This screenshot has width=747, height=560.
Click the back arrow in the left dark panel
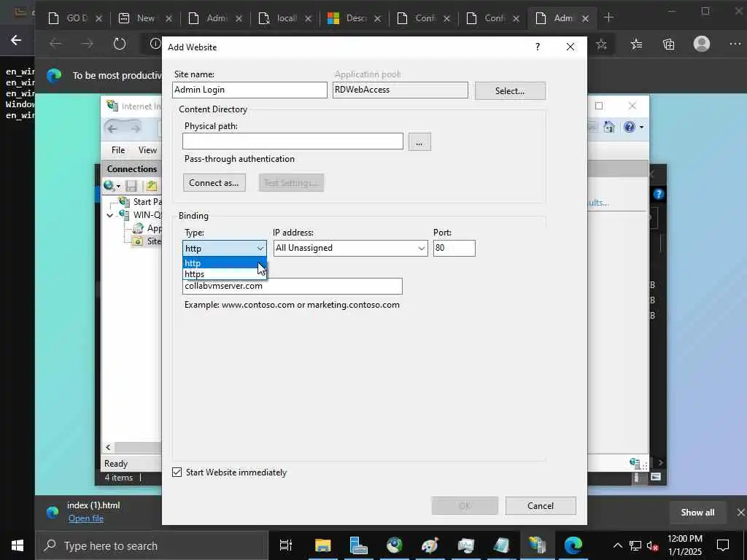[x=16, y=41]
